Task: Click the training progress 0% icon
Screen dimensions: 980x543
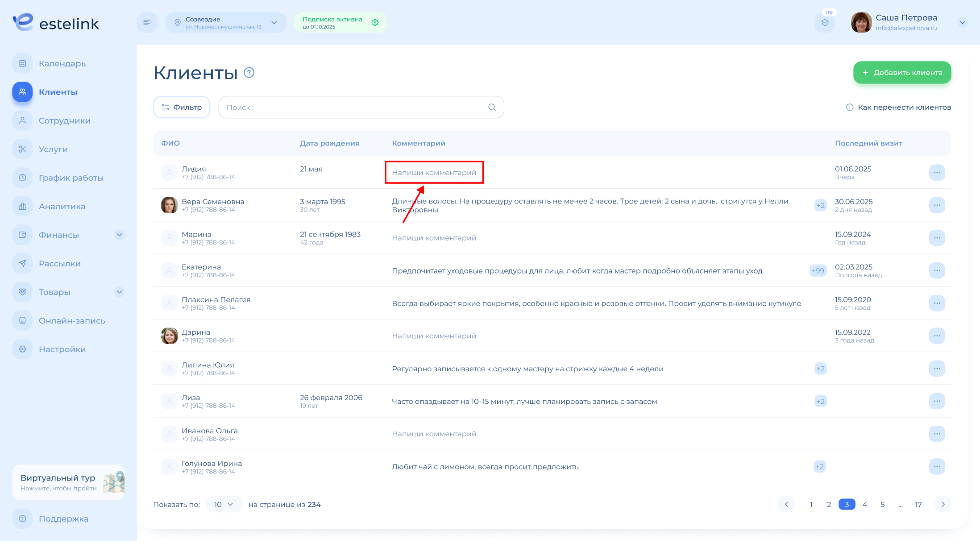Action: click(x=825, y=22)
